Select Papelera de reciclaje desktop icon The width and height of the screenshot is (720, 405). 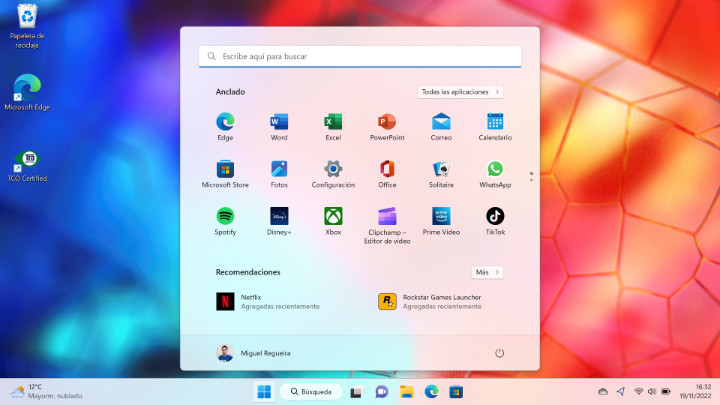(x=27, y=26)
